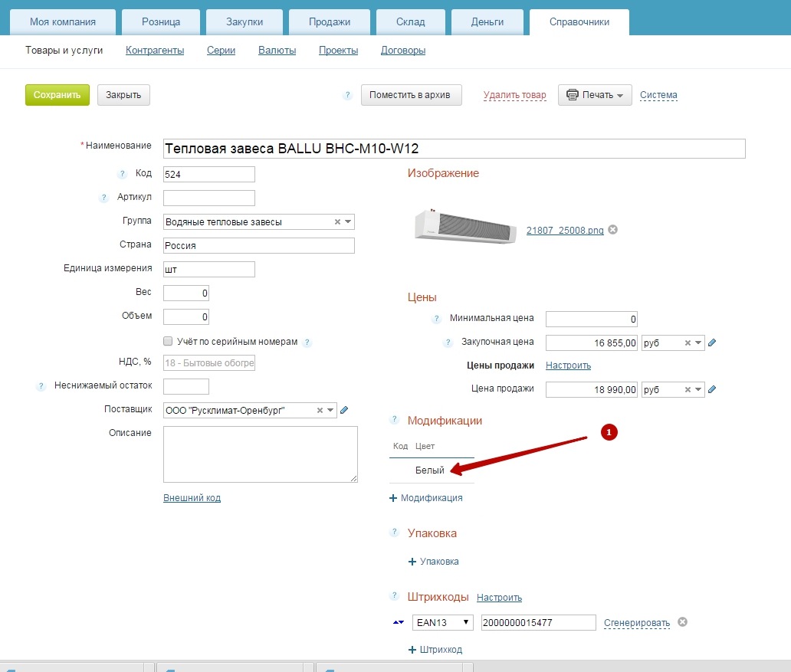
Task: Click plus icon to add Модификация
Action: point(393,498)
